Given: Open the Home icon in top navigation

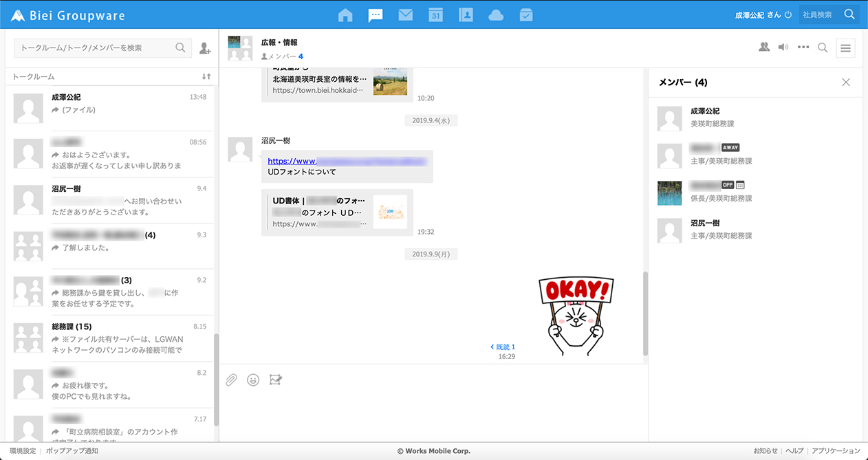Looking at the screenshot, I should coord(345,14).
